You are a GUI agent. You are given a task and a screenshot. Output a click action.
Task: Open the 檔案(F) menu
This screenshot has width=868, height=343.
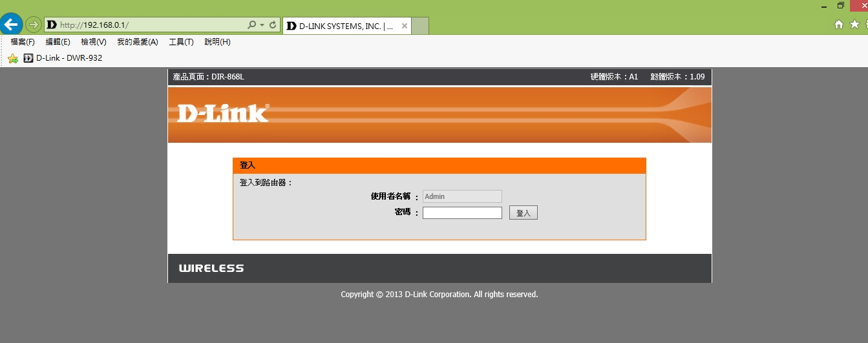coord(23,42)
